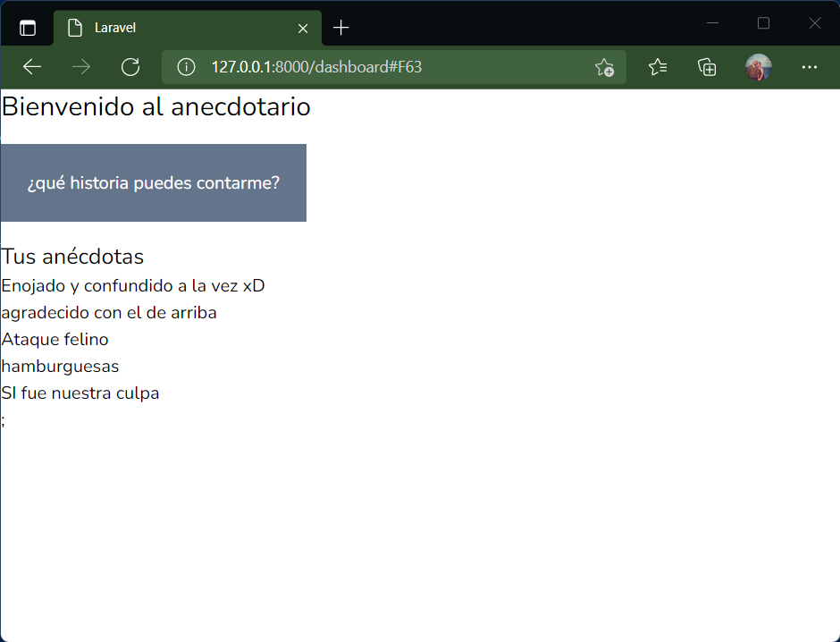Open the tab actions menu icon
Screen dimensions: 840x642
(28, 28)
